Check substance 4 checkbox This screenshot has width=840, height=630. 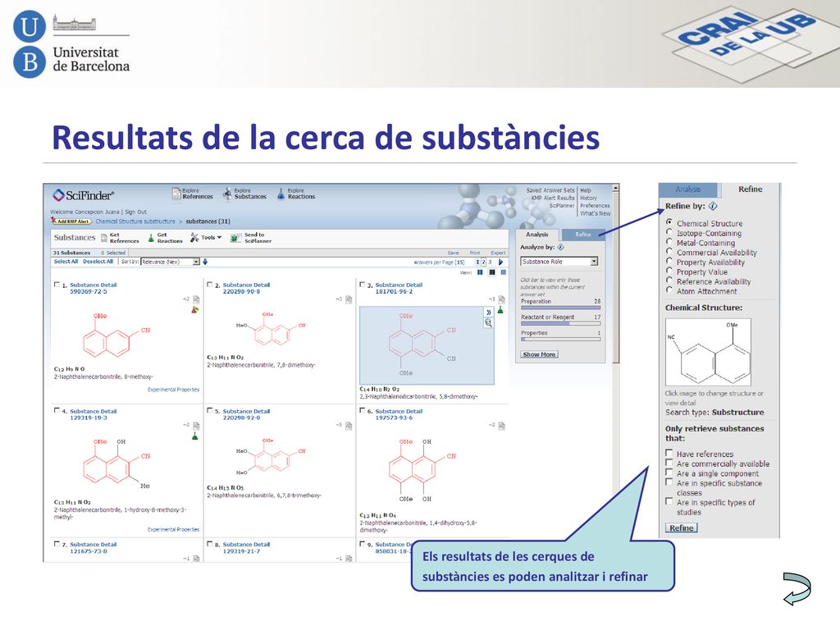point(57,411)
